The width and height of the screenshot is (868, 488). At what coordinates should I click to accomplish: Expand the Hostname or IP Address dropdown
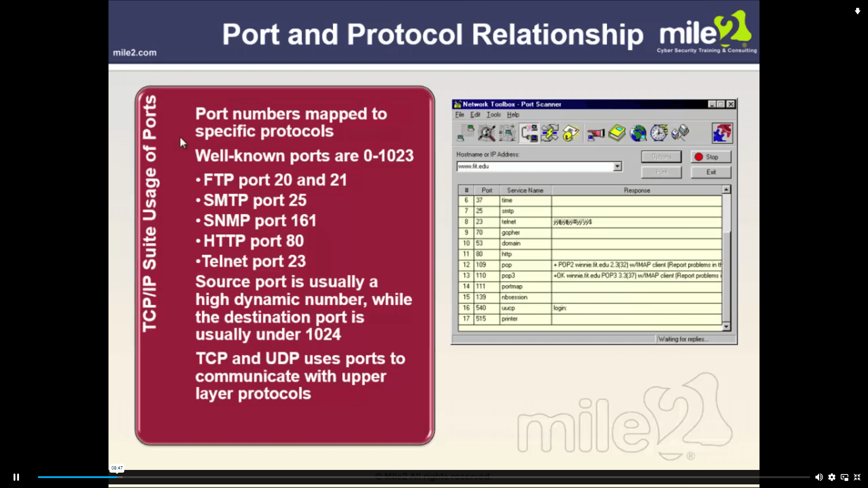tap(617, 167)
